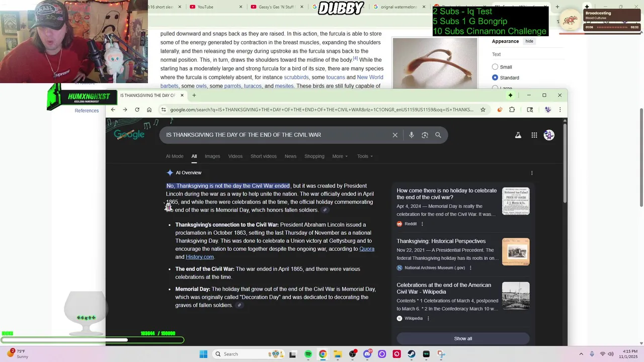Open the toucans link in the Wikipedia article
Image resolution: width=644 pixels, height=362 pixels.
click(336, 77)
